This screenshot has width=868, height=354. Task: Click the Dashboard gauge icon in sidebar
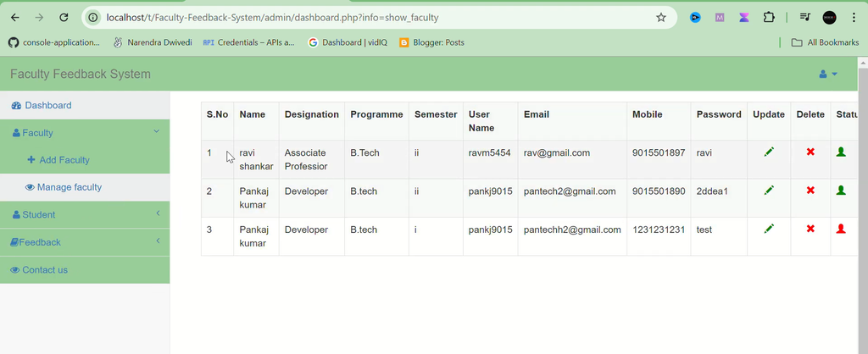(x=16, y=105)
